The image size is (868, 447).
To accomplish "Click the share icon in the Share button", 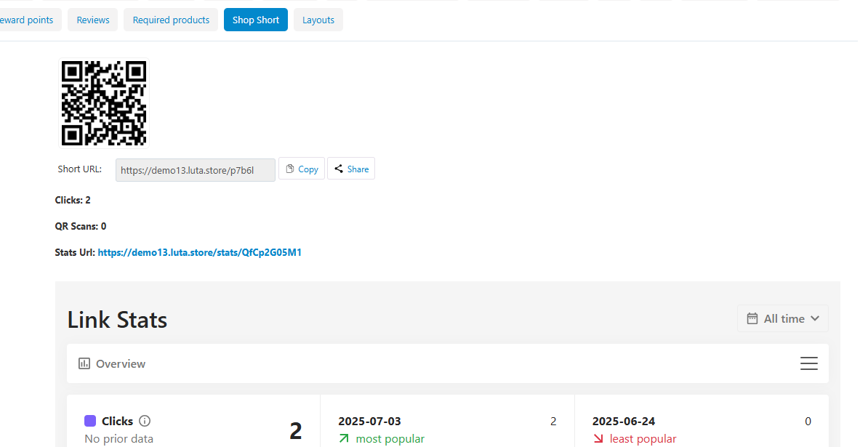I will (x=339, y=169).
